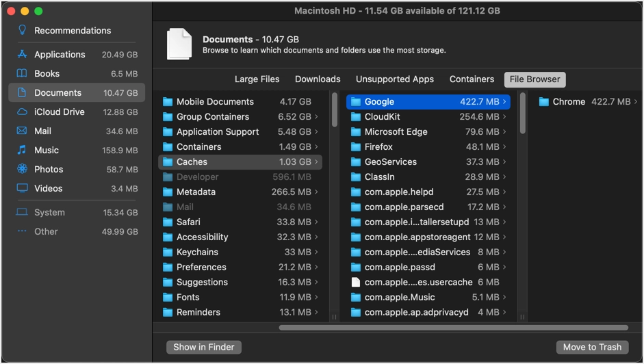
Task: Select the com.apple.i...tallersetupd row
Action: (428, 222)
